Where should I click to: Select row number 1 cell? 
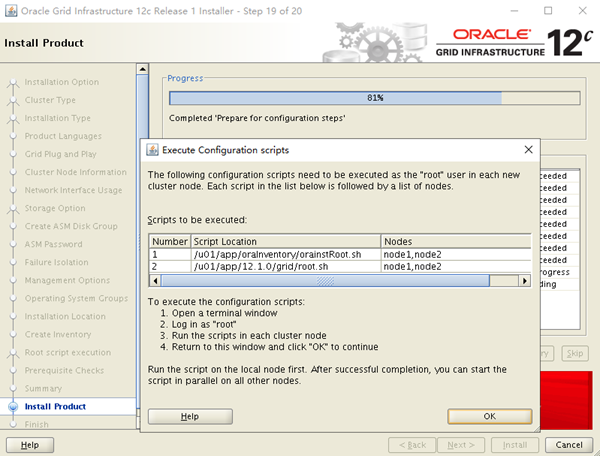pyautogui.click(x=170, y=254)
